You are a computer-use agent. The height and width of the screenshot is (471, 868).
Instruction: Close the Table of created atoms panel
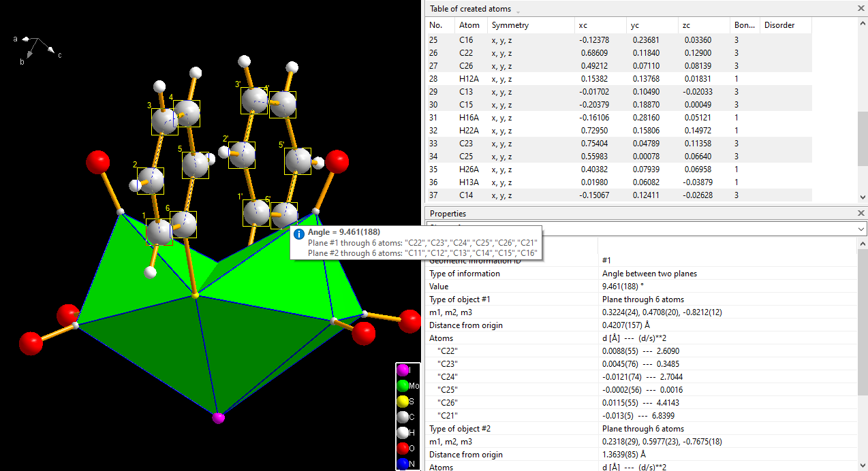click(861, 8)
